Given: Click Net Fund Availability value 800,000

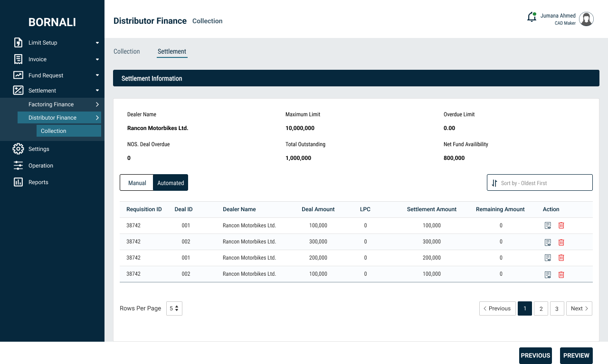Looking at the screenshot, I should tap(454, 158).
